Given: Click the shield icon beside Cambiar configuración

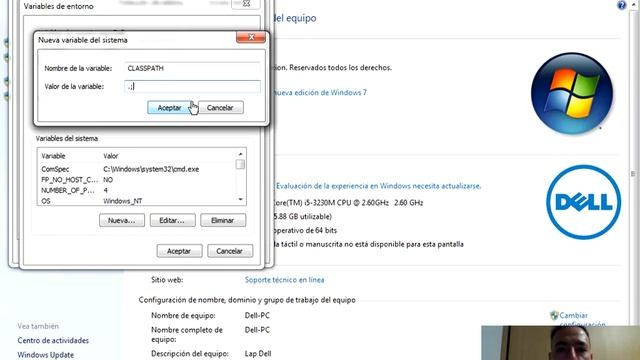Looking at the screenshot, I should 554,316.
